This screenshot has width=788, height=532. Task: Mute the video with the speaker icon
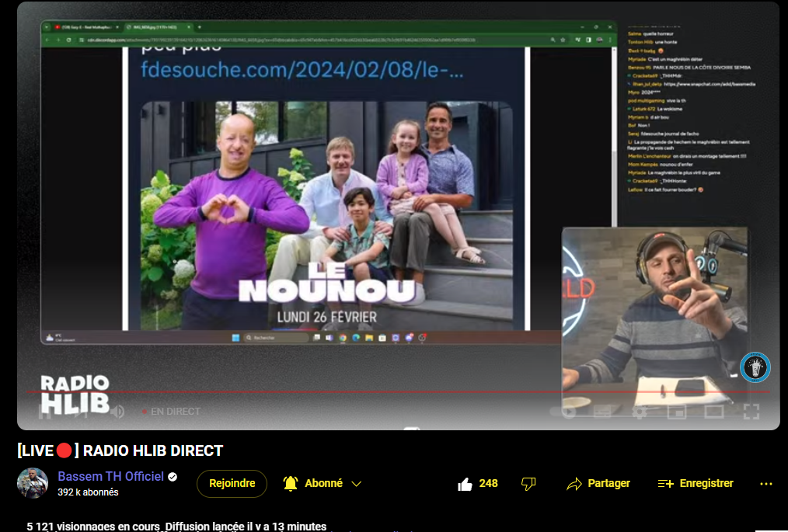(x=117, y=412)
